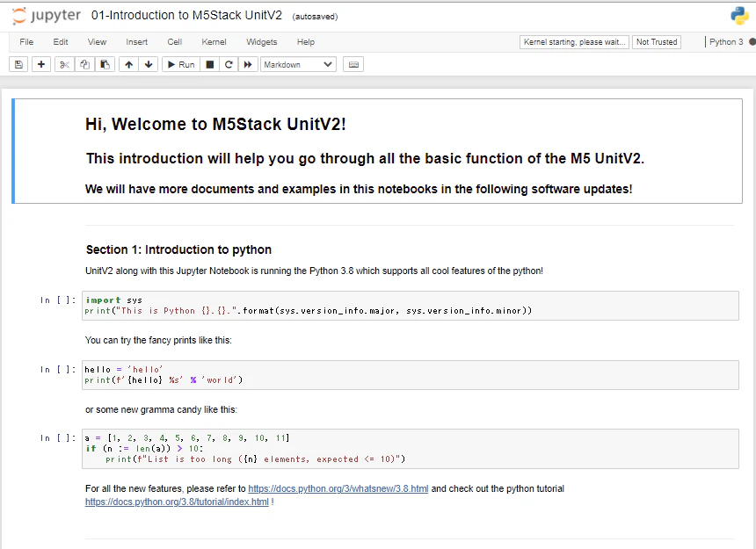Select the 'Section 1: Introduction to python' heading
This screenshot has width=756, height=549.
[178, 249]
